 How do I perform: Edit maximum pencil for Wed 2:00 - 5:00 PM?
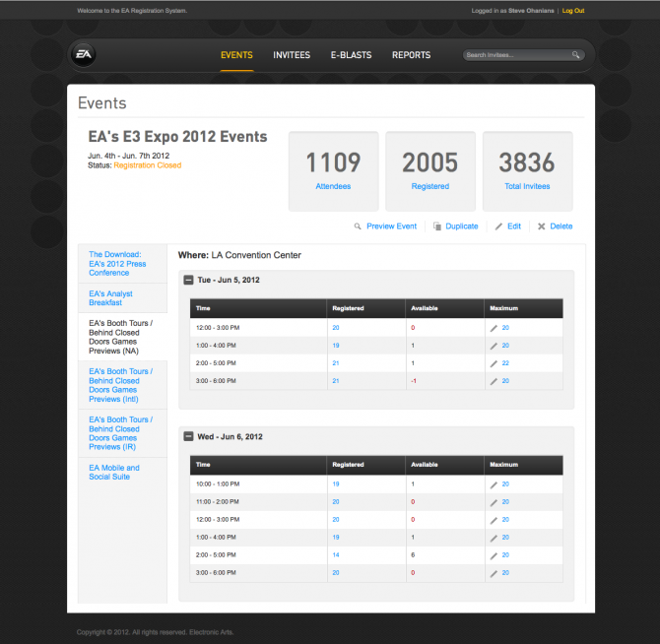click(x=494, y=555)
